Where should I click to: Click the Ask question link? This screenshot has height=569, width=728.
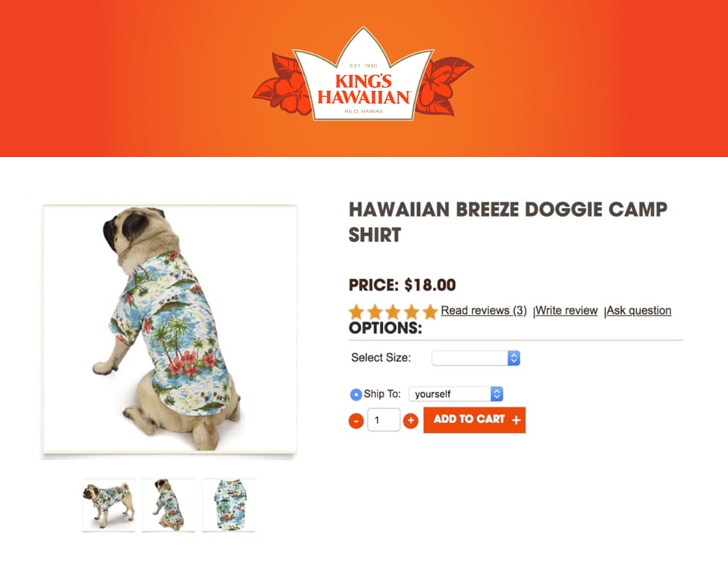point(639,310)
